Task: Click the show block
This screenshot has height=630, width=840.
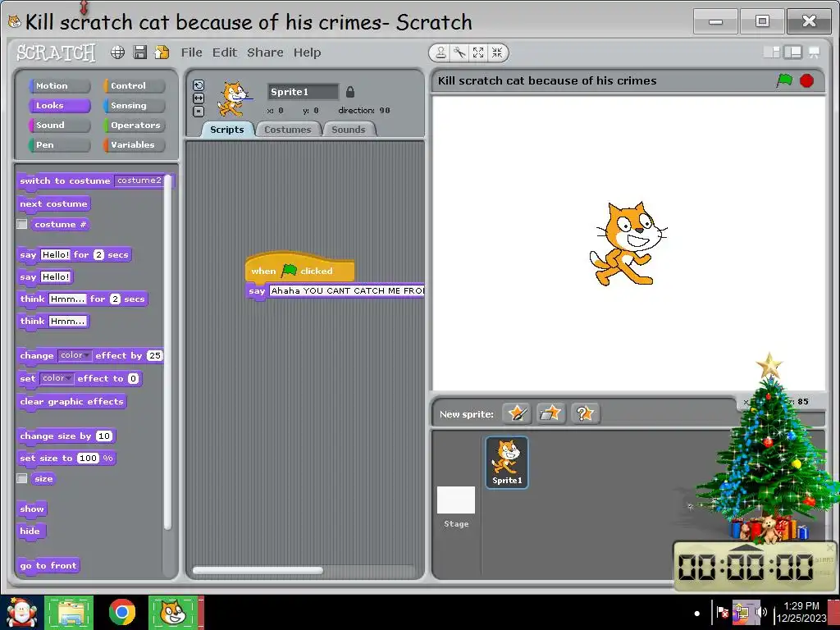Action: pos(32,509)
